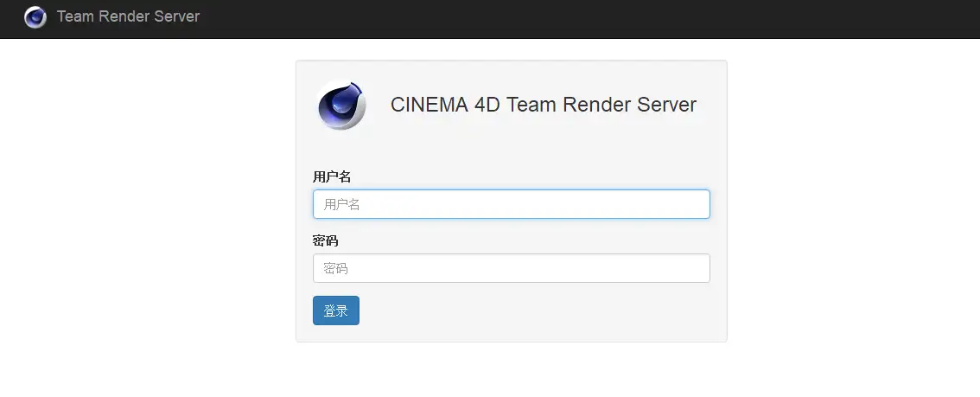This screenshot has height=397, width=980.
Task: Click the bold 密码 label above the field
Action: pos(326,240)
